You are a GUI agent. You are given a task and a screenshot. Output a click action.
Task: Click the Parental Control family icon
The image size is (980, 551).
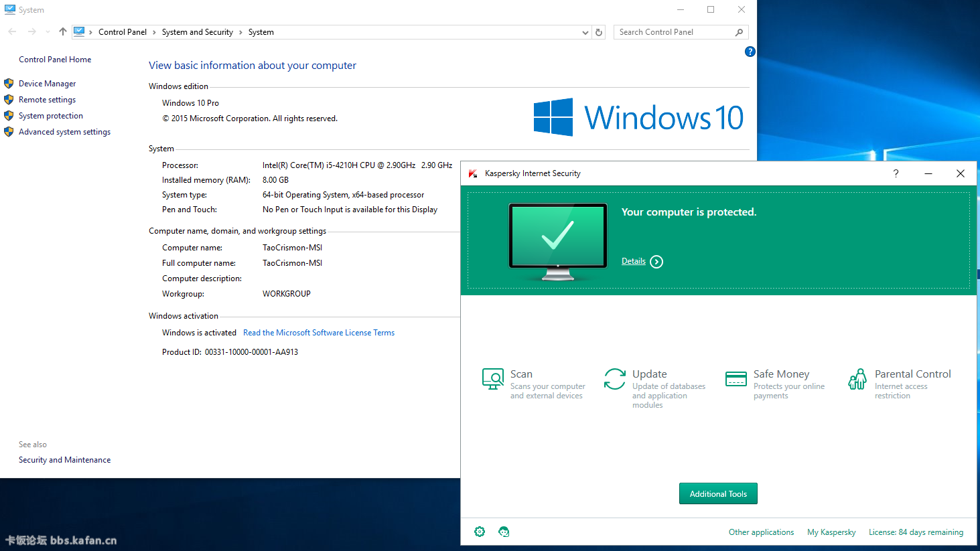(x=857, y=379)
